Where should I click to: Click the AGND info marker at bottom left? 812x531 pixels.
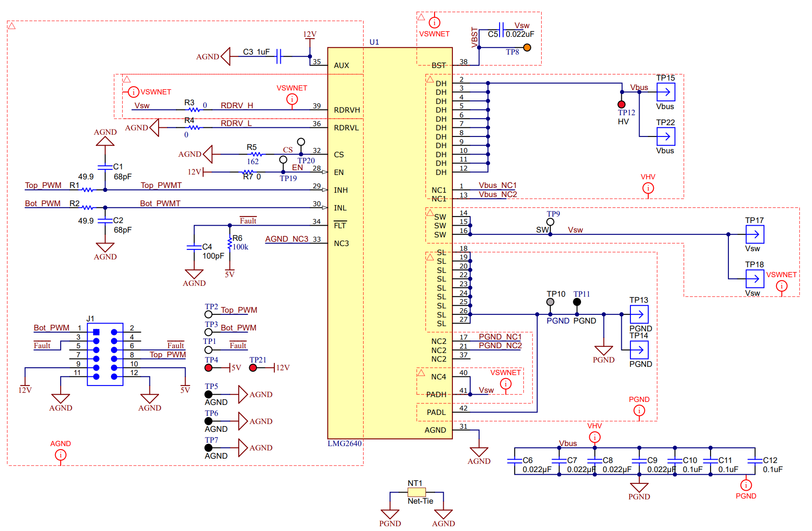(61, 455)
